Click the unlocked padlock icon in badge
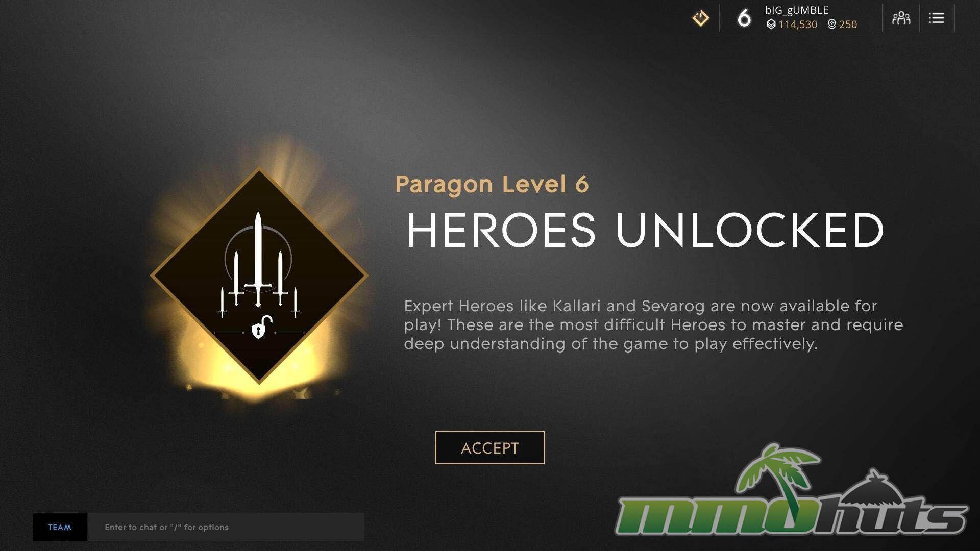Screen dimensions: 980x551 260,327
